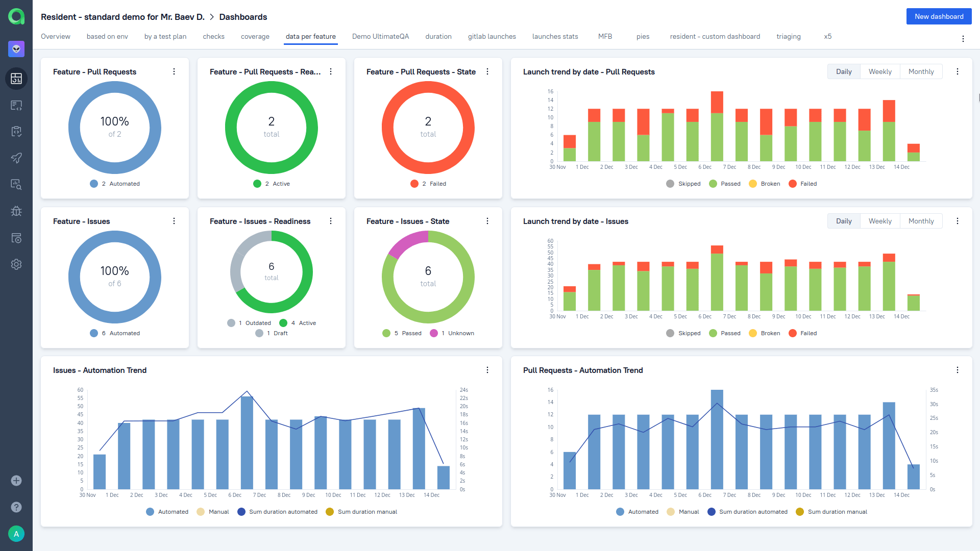Open the Help question mark icon

coord(16,507)
